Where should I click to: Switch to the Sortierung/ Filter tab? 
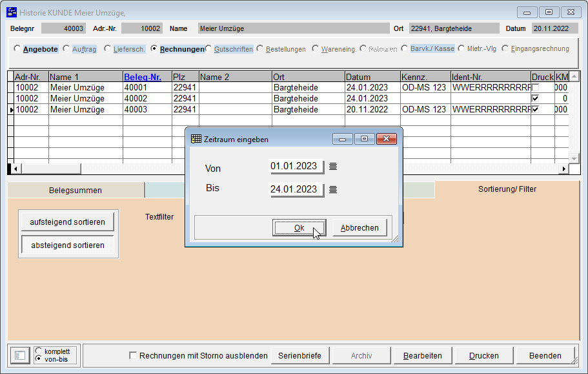(507, 189)
